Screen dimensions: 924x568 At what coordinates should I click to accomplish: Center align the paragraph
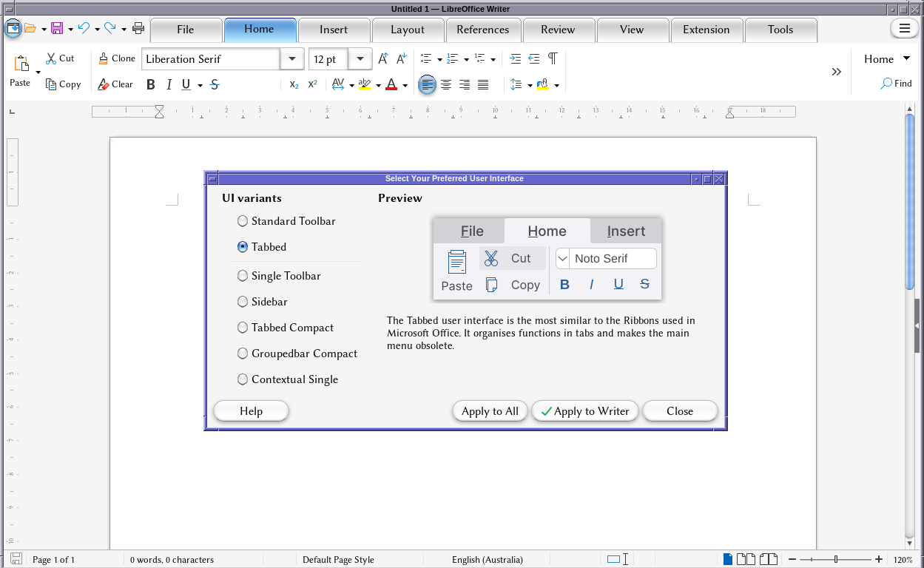pyautogui.click(x=446, y=85)
